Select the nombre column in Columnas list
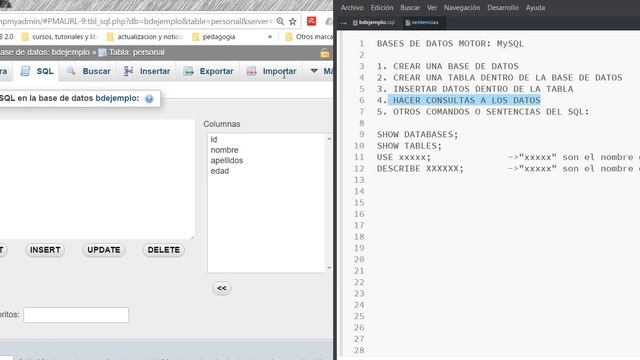 click(x=224, y=150)
